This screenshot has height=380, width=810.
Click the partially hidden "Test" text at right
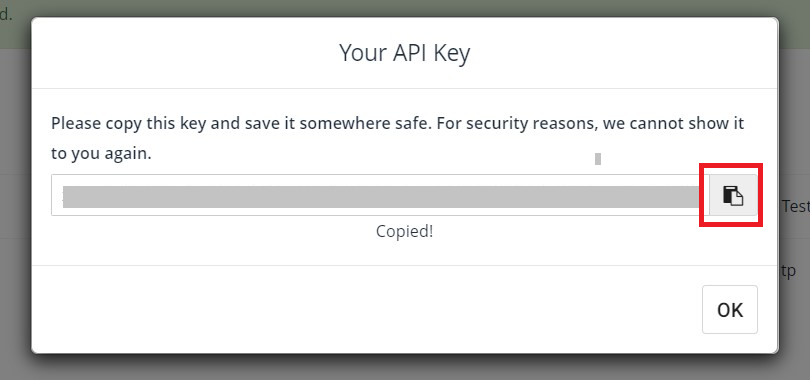(795, 206)
